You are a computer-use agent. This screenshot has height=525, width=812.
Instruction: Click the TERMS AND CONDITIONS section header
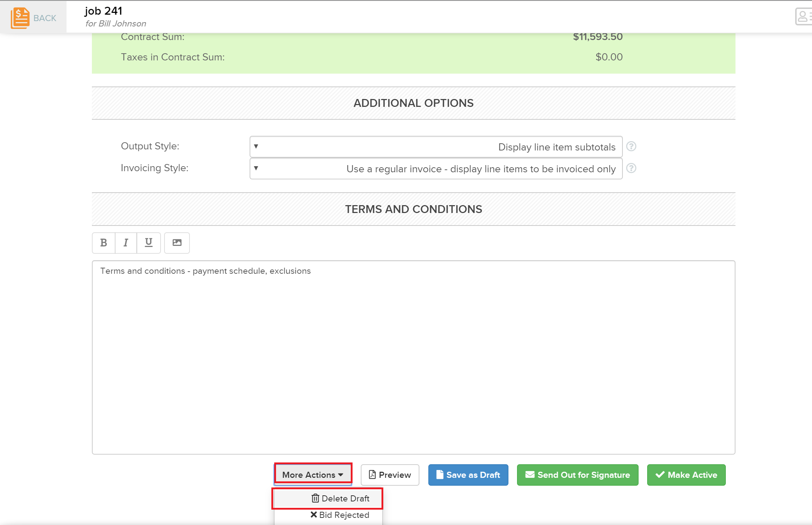(414, 209)
